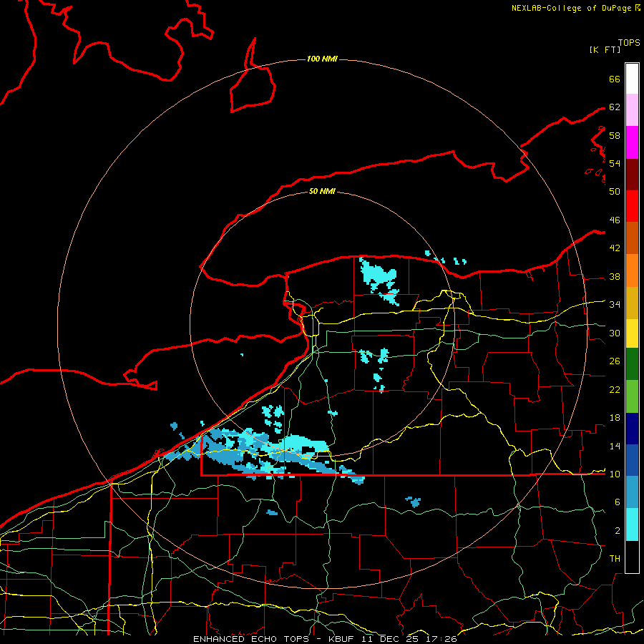Viewport: 644px width, 644px height.
Task: Pick the dark green legend swatch
Action: click(x=632, y=364)
